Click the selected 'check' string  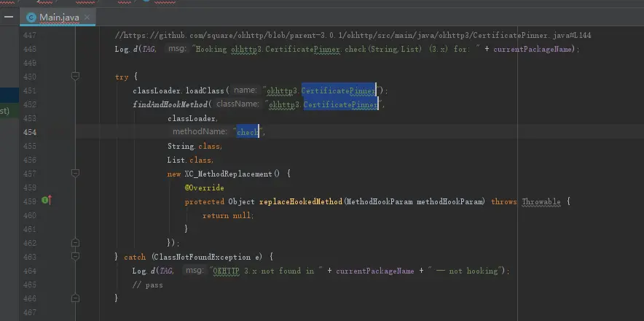point(248,132)
